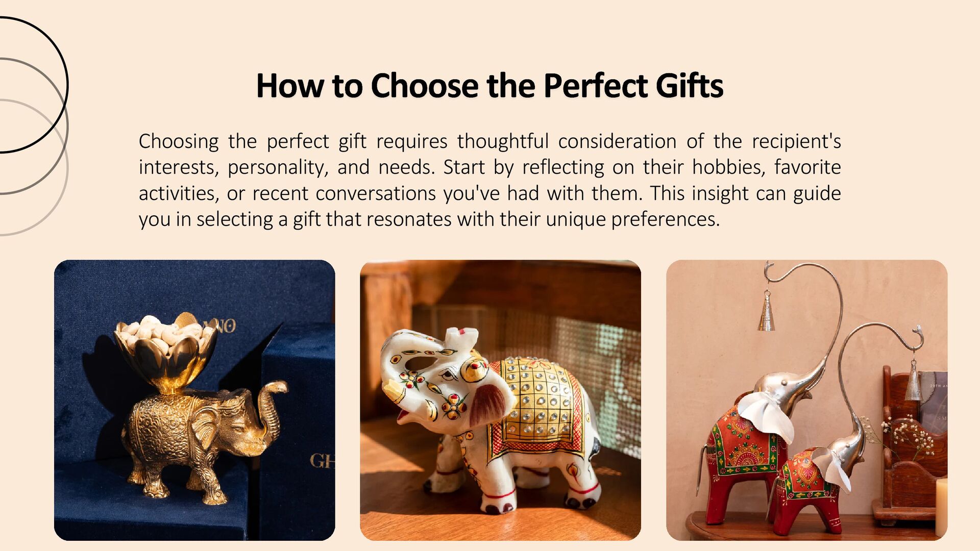The width and height of the screenshot is (980, 551).
Task: Click the golden elephant image
Action: click(194, 400)
